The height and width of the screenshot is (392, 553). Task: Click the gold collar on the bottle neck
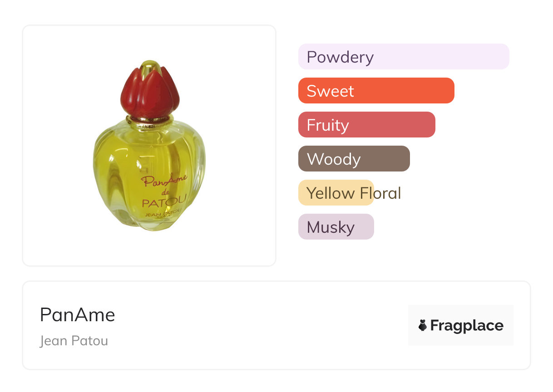point(150,120)
